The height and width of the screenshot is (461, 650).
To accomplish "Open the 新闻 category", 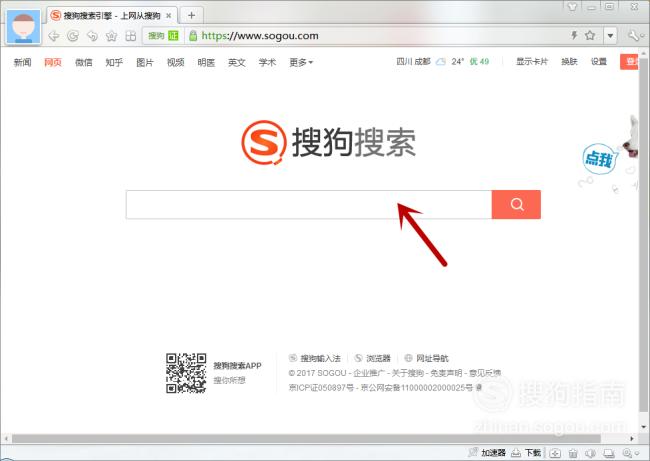I will pos(22,63).
